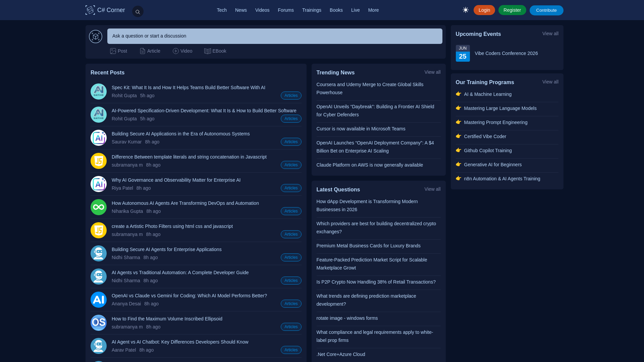Open Forums from the navigation bar
Image resolution: width=644 pixels, height=362 pixels.
(x=286, y=10)
